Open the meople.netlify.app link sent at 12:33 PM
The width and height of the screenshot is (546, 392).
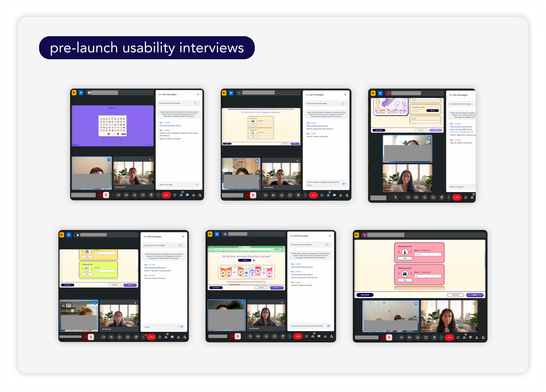click(170, 125)
